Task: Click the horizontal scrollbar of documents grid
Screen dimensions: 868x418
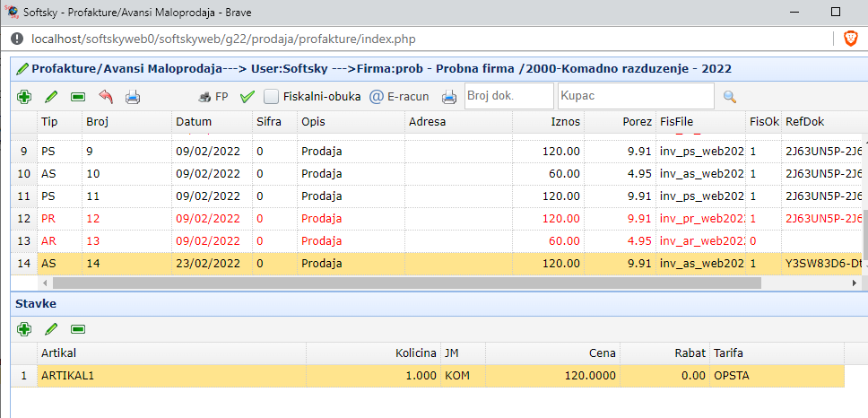Action: 404,283
